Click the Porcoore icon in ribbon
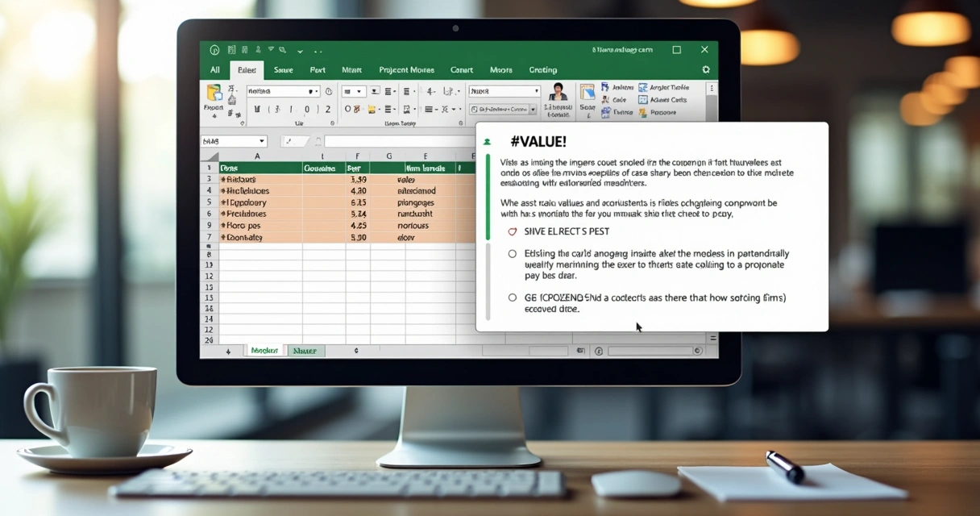Image resolution: width=980 pixels, height=516 pixels. coord(643,113)
